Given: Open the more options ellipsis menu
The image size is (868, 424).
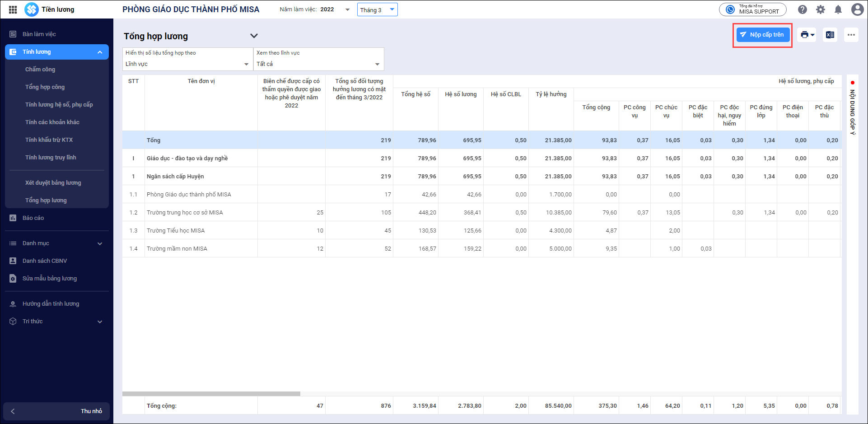Looking at the screenshot, I should 851,35.
